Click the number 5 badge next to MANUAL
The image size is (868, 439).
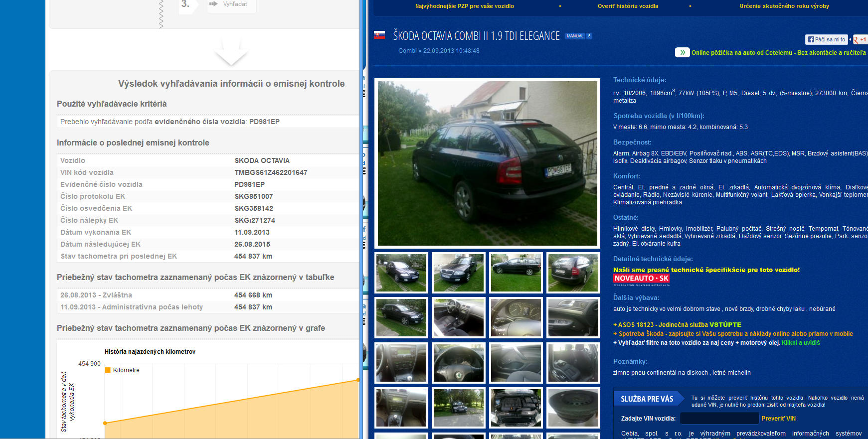click(589, 36)
